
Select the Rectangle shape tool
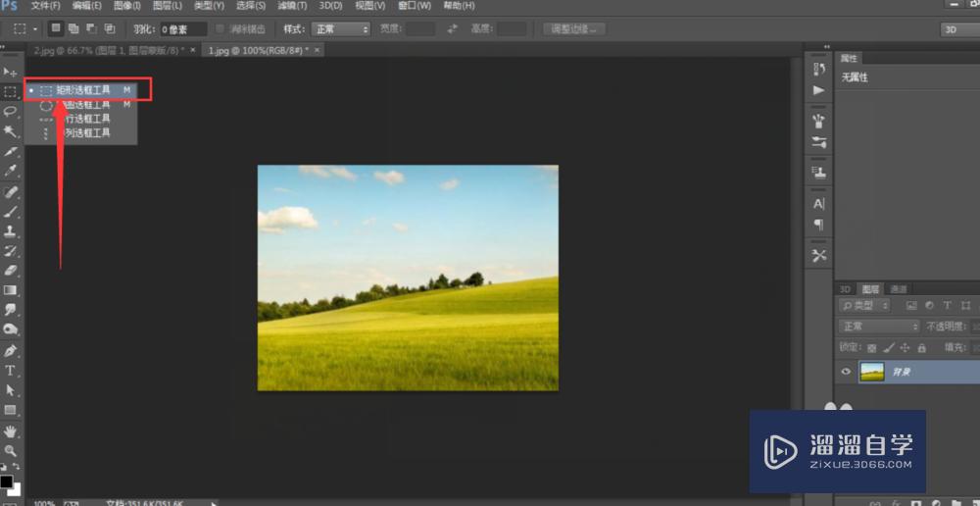(x=10, y=410)
